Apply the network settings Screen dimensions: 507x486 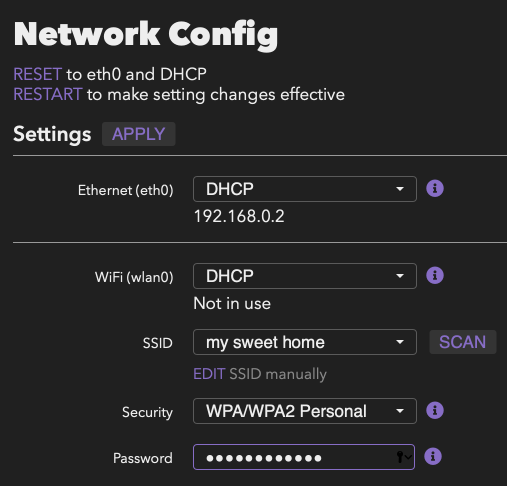point(139,134)
